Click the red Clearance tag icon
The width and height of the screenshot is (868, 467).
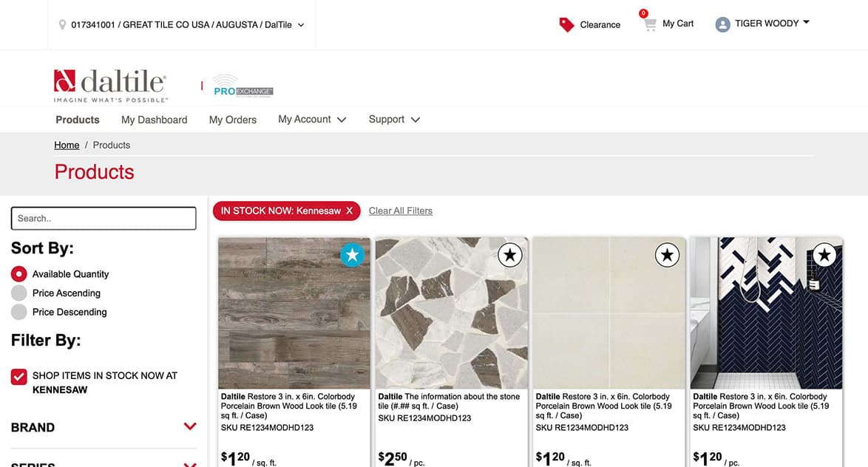(x=566, y=24)
